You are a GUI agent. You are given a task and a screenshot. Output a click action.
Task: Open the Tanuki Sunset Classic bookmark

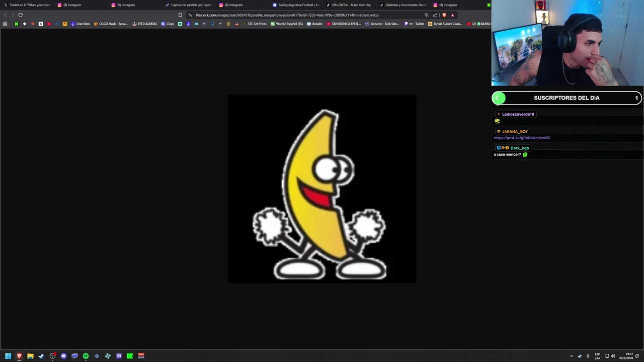coord(445,24)
